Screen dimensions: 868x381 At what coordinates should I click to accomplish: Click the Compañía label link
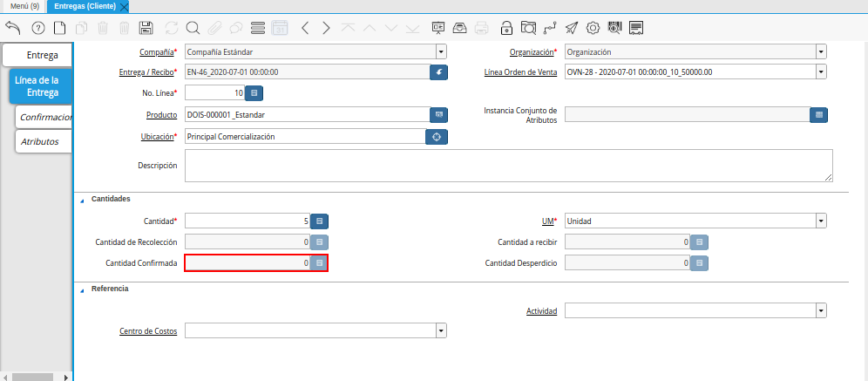point(156,52)
